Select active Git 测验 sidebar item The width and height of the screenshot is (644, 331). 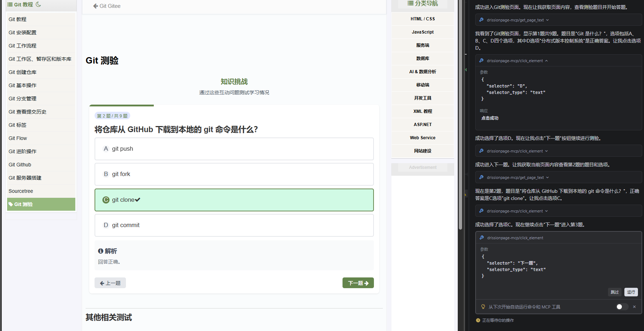(x=41, y=204)
